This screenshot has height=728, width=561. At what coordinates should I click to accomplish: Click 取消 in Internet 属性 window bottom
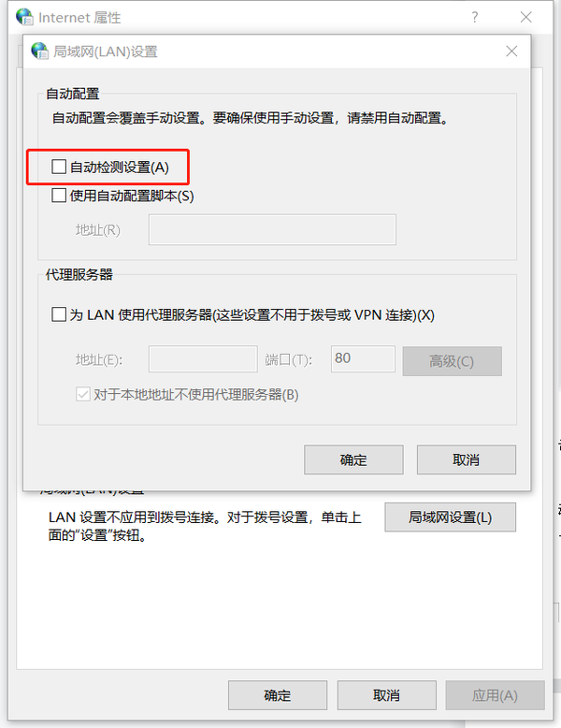(x=386, y=695)
